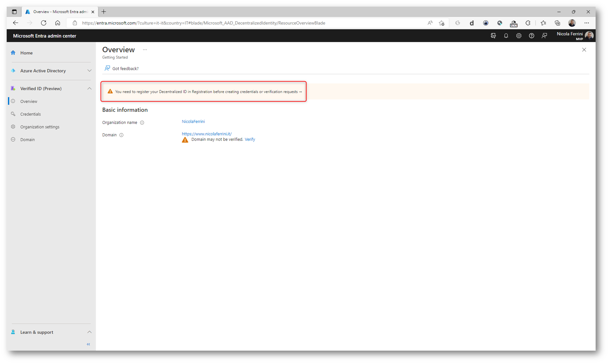Click the 'd' extension icon in toolbar
Image resolution: width=609 pixels, height=364 pixels.
[471, 23]
